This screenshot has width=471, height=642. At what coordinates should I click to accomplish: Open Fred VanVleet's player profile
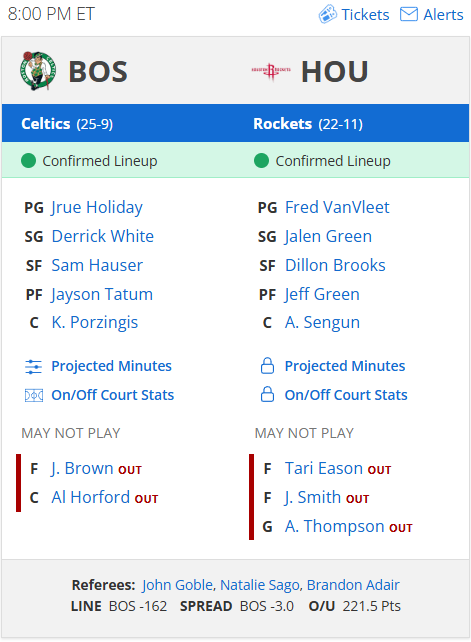pos(337,207)
